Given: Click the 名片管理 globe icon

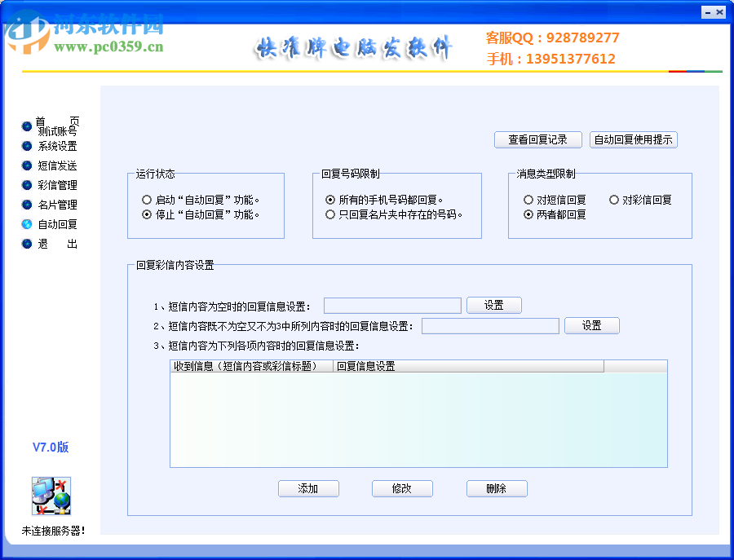Looking at the screenshot, I should tap(27, 204).
